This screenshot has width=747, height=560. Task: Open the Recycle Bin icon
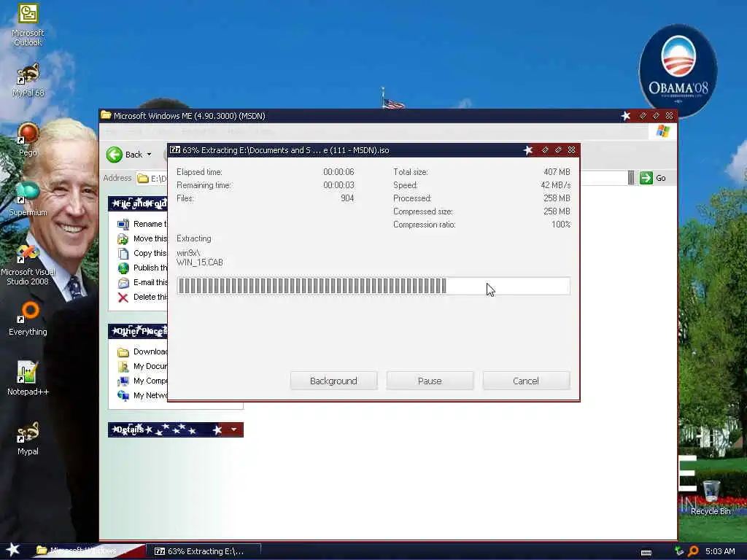(711, 497)
